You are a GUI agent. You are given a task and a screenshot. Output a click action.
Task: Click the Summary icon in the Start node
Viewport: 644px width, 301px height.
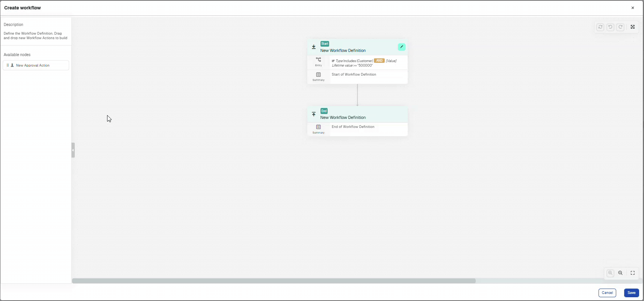click(319, 74)
